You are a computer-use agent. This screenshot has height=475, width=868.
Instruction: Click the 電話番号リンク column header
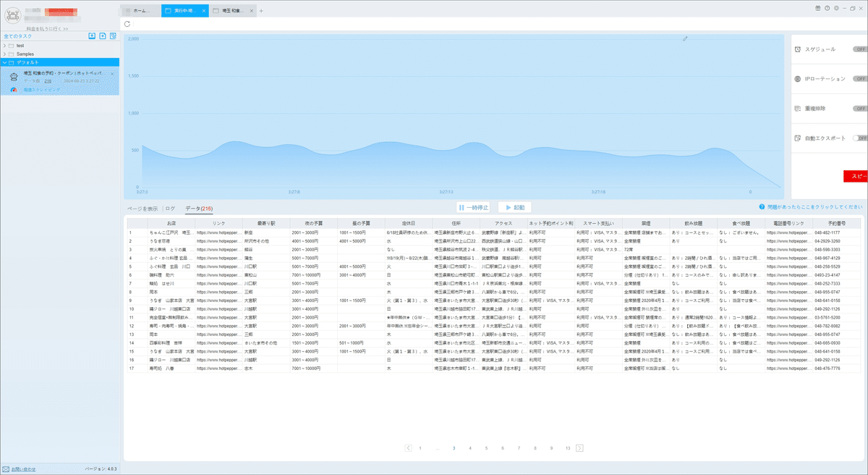tap(788, 223)
